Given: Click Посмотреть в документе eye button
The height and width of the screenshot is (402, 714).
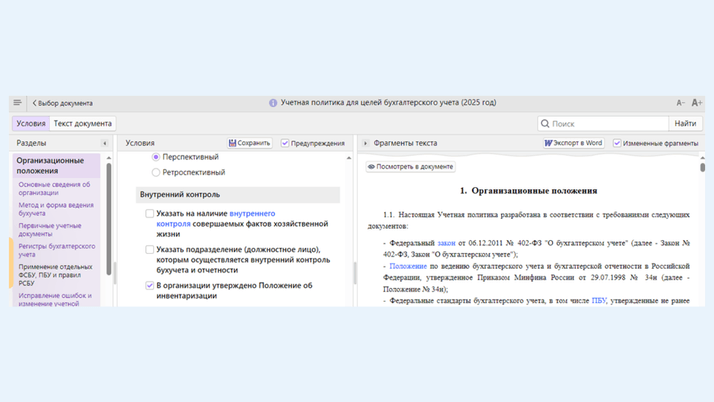Looking at the screenshot, I should tap(410, 167).
